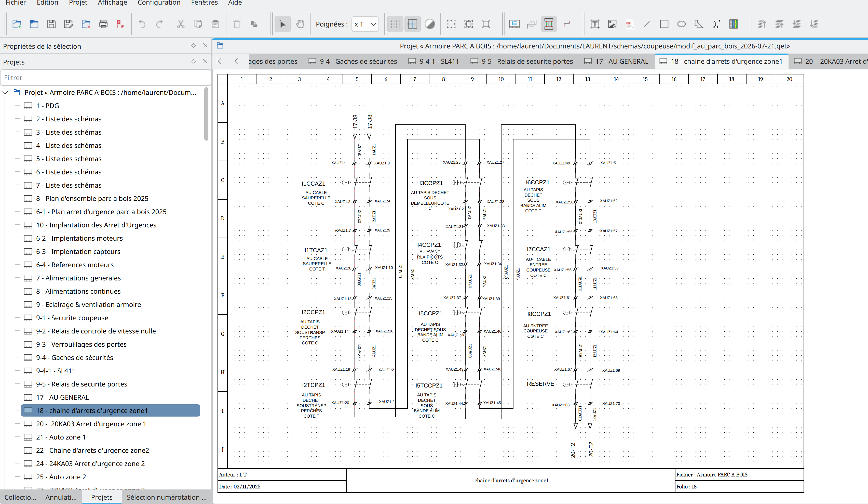Select the ellipse drawing tool
The image size is (868, 504).
(681, 24)
